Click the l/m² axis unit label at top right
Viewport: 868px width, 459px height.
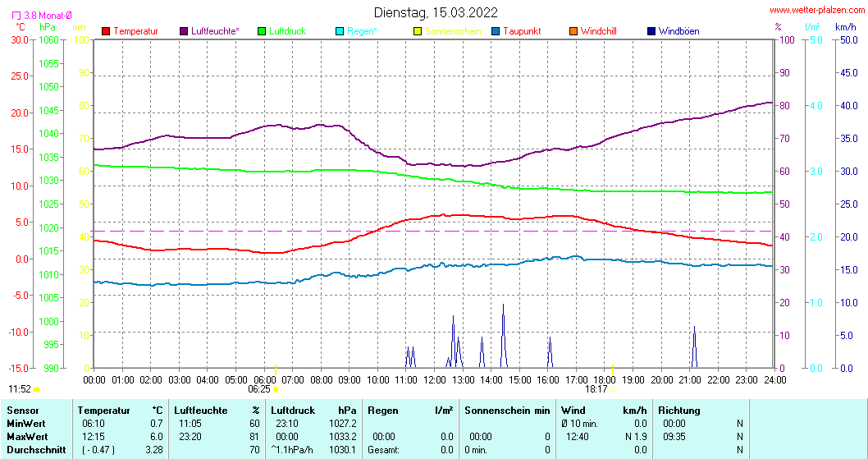coord(812,26)
